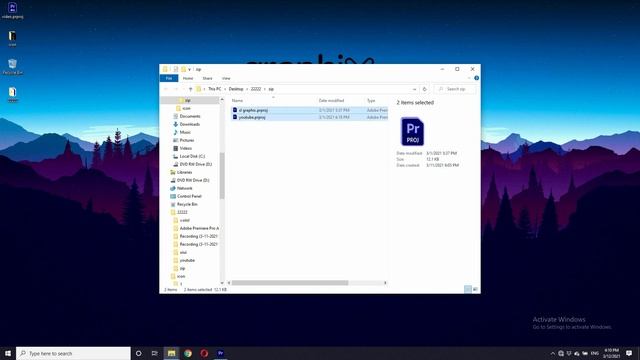Click the navigation pane scroll-up arrow
This screenshot has height=360, width=640.
(222, 100)
